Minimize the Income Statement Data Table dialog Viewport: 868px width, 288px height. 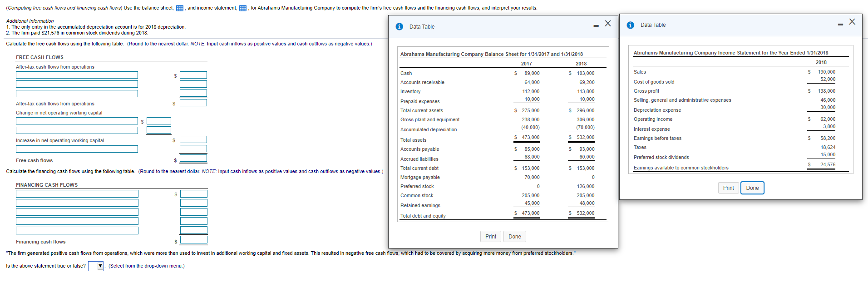(841, 24)
